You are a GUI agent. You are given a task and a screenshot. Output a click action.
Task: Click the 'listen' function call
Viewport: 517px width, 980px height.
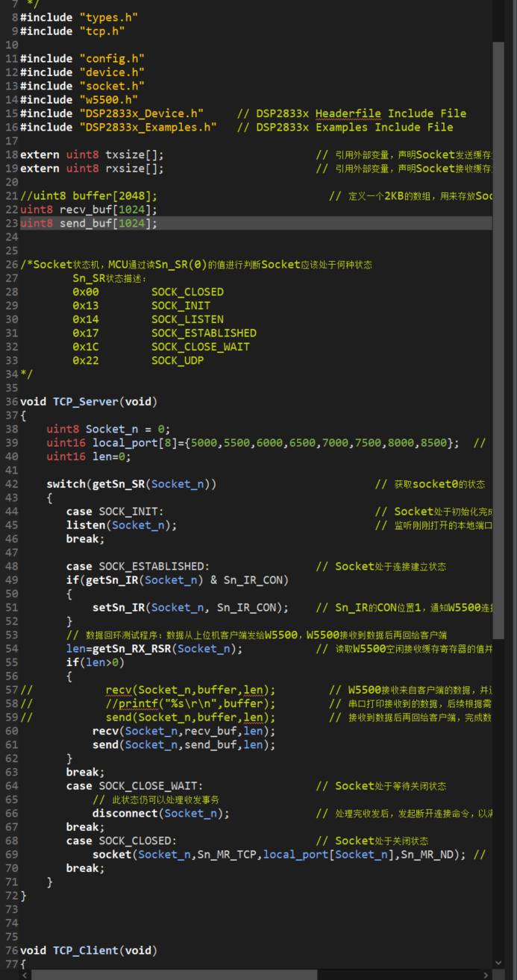[86, 525]
